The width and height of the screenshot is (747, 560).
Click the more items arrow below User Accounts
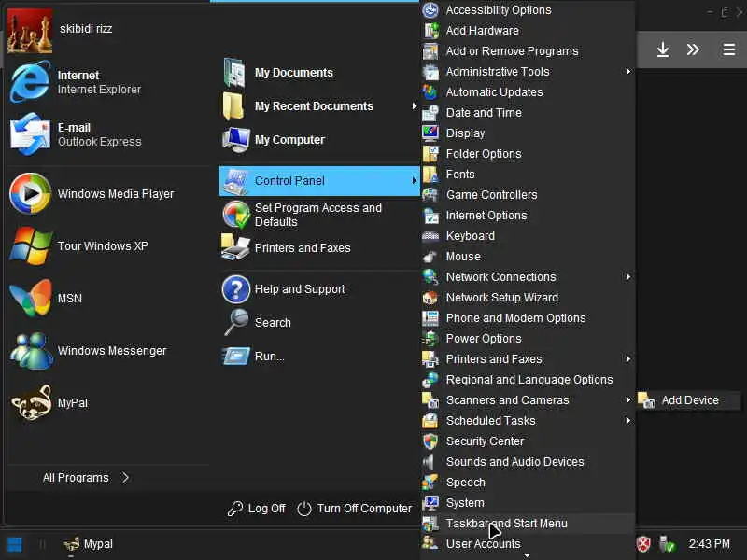(x=527, y=555)
